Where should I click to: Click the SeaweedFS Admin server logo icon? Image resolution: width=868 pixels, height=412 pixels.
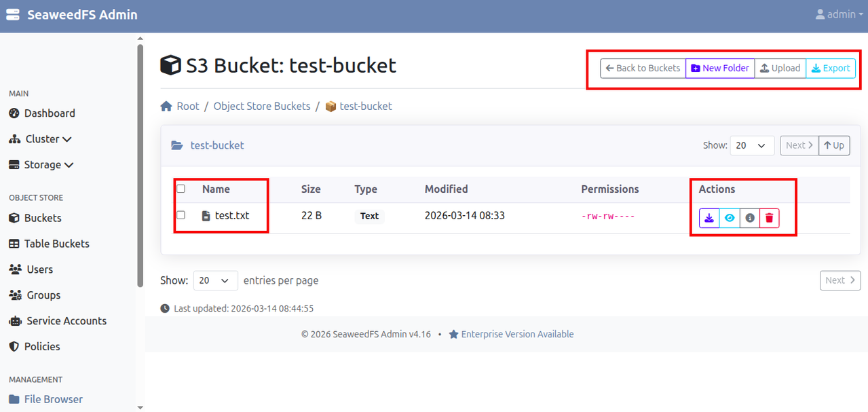(x=13, y=14)
